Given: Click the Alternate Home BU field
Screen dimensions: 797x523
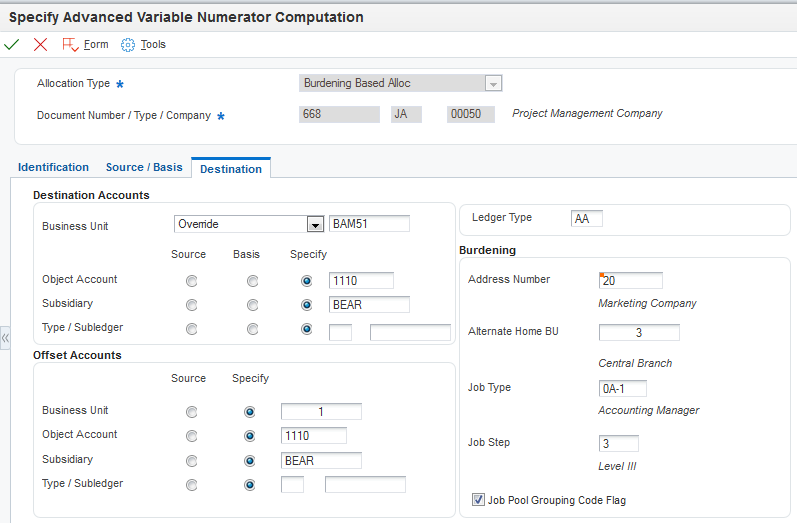Looking at the screenshot, I should (x=639, y=333).
